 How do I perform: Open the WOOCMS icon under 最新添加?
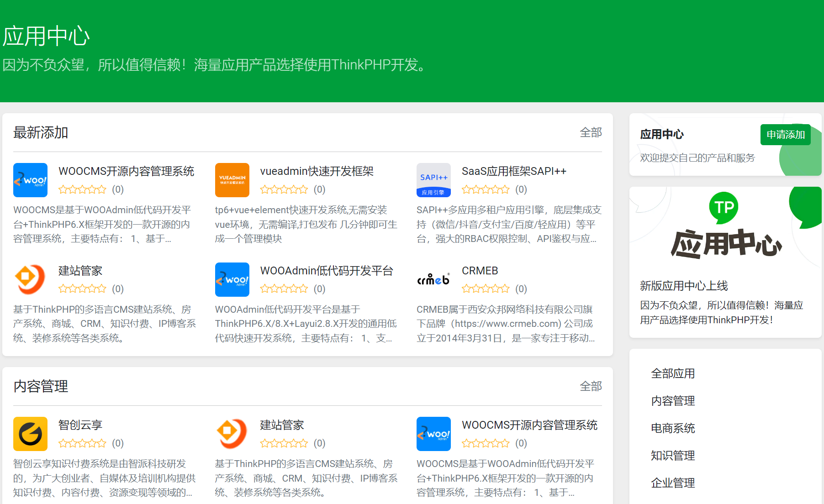(30, 180)
